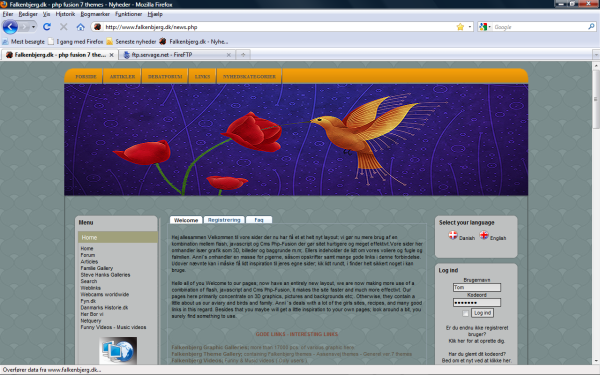Click inside the Google search box
This screenshot has width=600, height=375.
coord(540,27)
